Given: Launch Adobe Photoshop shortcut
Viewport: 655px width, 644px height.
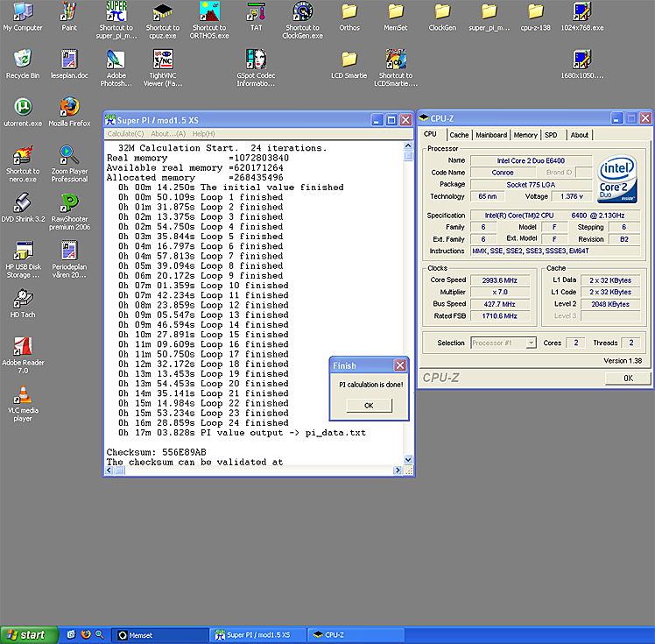Looking at the screenshot, I should point(116,67).
